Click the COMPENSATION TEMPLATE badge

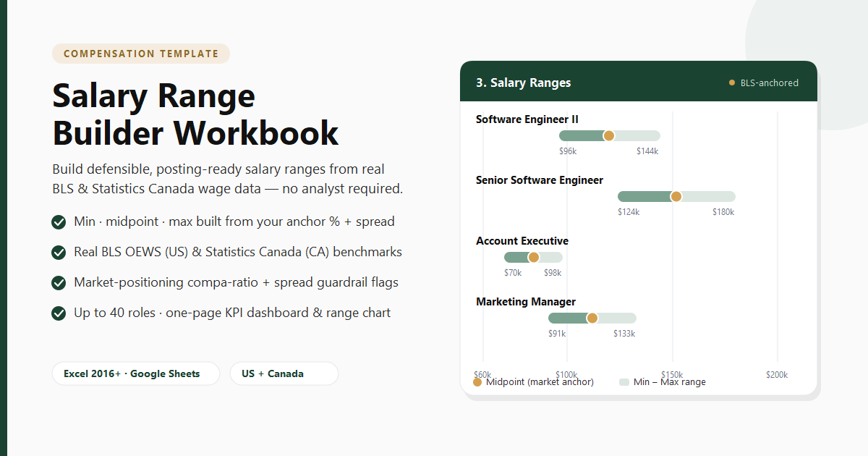point(141,54)
